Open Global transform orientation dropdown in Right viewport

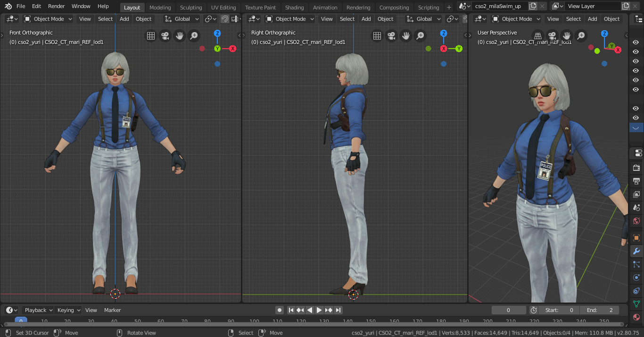(424, 19)
